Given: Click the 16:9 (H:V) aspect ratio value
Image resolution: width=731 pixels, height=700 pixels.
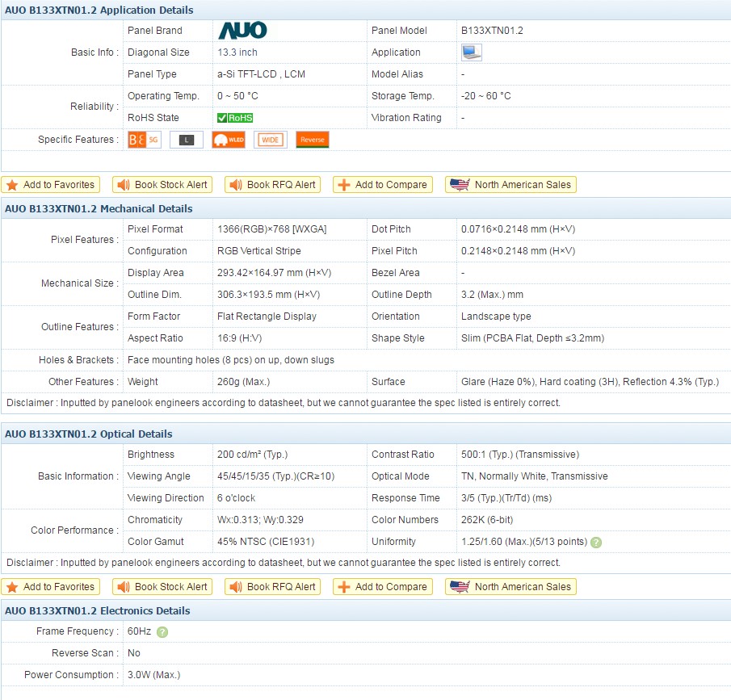Looking at the screenshot, I should point(240,338).
